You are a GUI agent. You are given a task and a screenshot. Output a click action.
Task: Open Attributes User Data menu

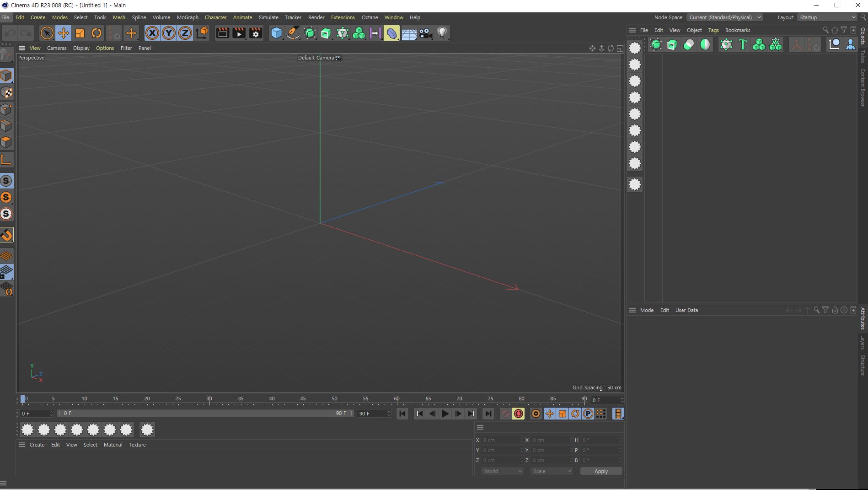pos(686,310)
